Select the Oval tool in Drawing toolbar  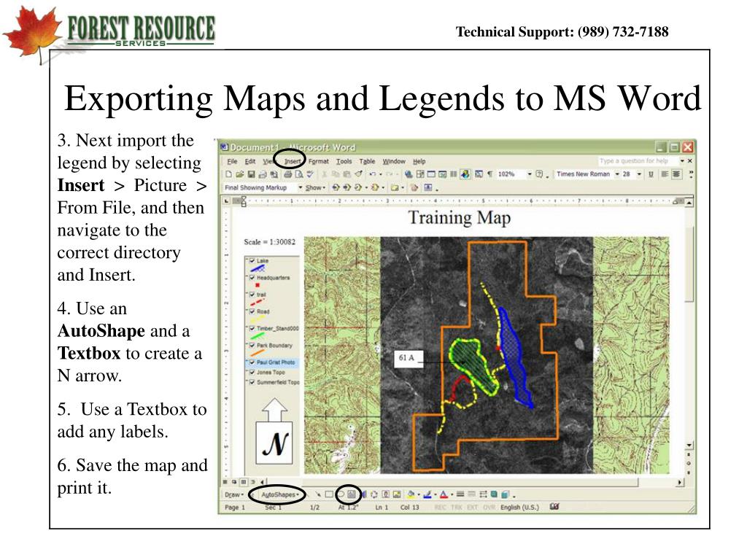pos(341,494)
